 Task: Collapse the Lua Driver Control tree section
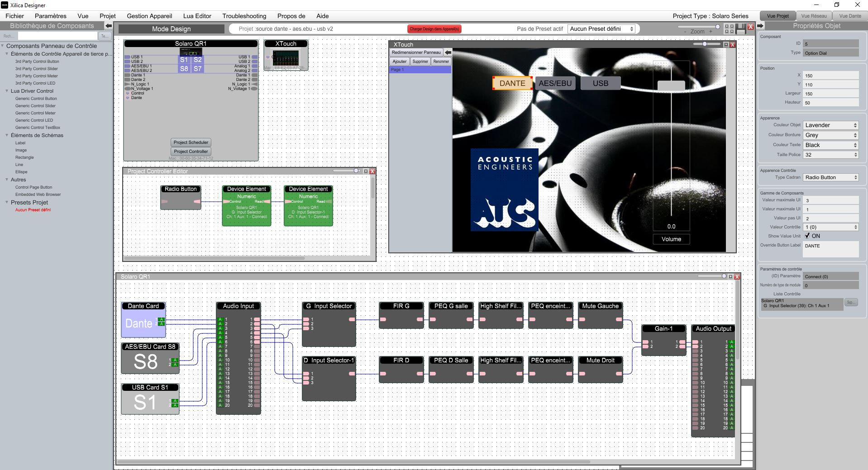click(x=7, y=91)
